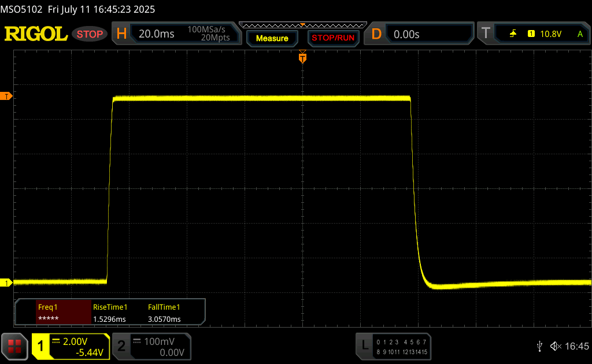Click the channel 1 ground level marker
Screen dimensions: 592x364
pos(6,283)
